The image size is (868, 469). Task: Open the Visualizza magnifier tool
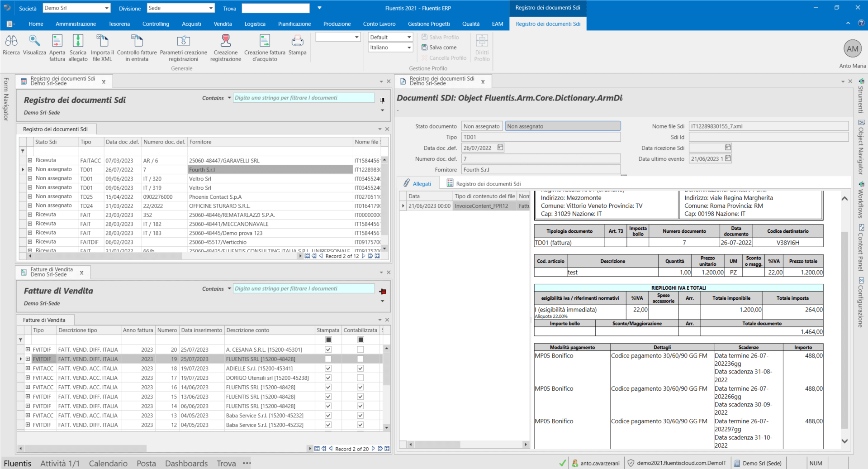(x=34, y=41)
